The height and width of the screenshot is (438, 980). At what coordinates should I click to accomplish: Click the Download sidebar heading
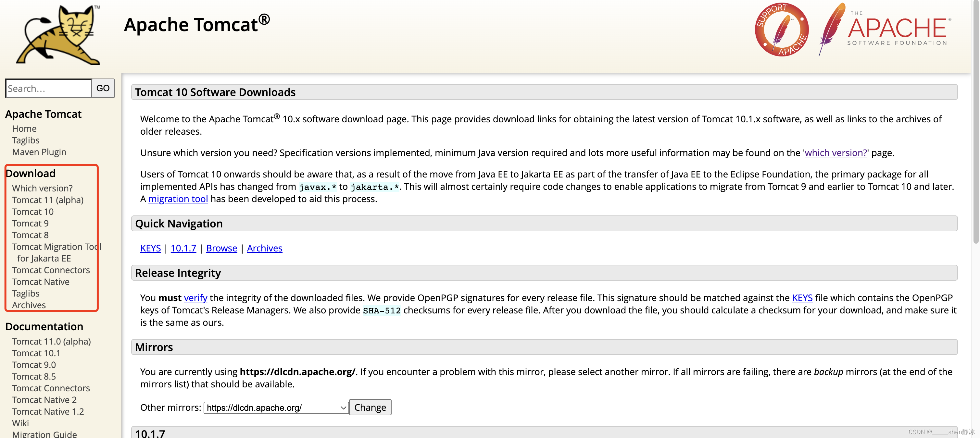coord(31,173)
